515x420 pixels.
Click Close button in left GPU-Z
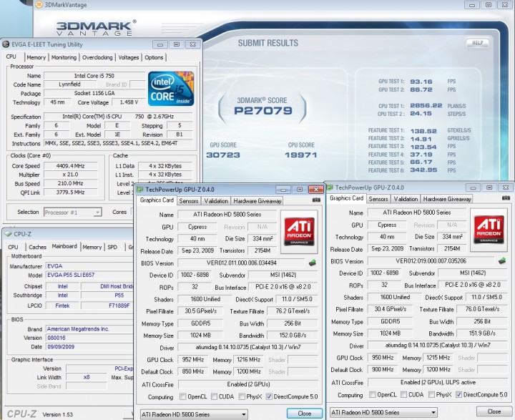pyautogui.click(x=305, y=414)
